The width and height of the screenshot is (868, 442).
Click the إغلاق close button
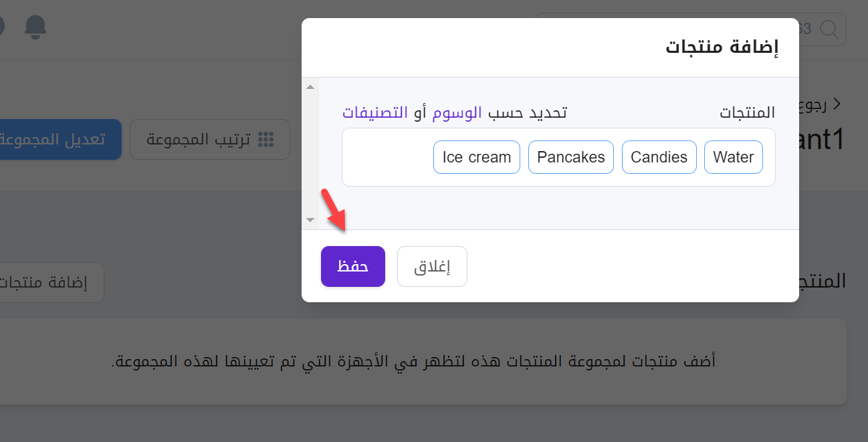(x=432, y=266)
